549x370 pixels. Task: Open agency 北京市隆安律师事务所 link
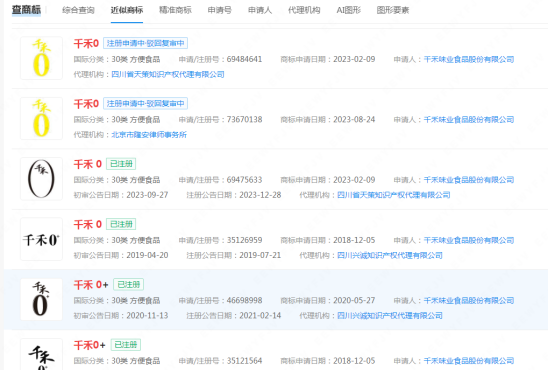click(x=149, y=134)
